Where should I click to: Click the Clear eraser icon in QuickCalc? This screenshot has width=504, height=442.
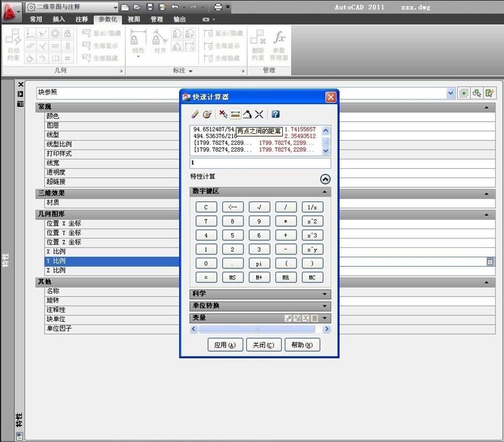pyautogui.click(x=195, y=114)
